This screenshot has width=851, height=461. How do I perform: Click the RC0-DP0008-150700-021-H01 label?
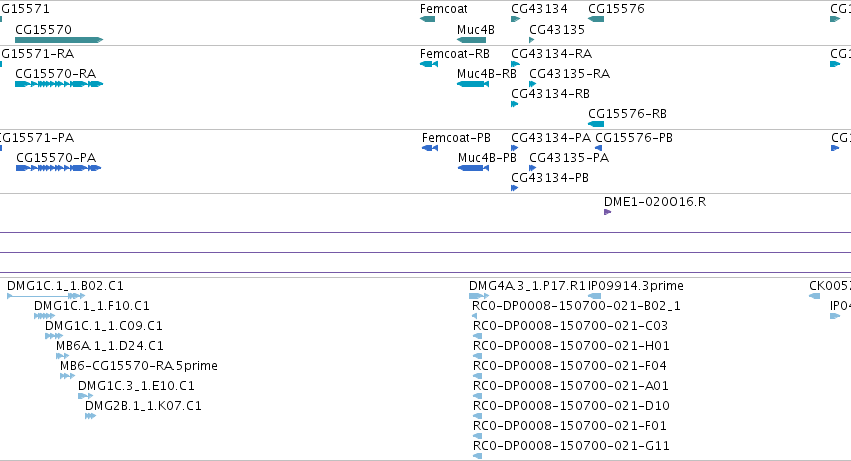pyautogui.click(x=571, y=346)
